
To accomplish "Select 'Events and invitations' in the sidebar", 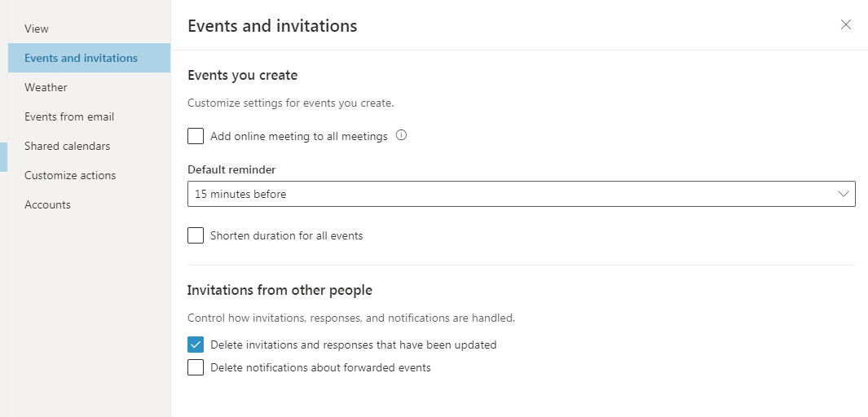I will 81,58.
